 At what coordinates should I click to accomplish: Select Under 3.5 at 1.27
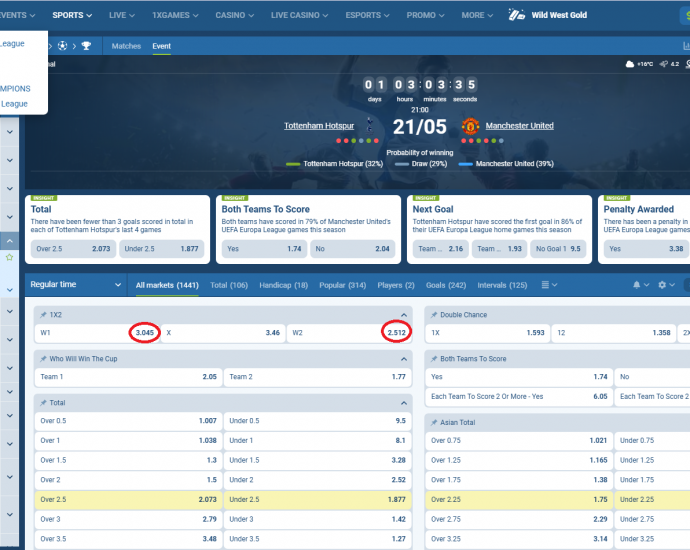point(318,539)
